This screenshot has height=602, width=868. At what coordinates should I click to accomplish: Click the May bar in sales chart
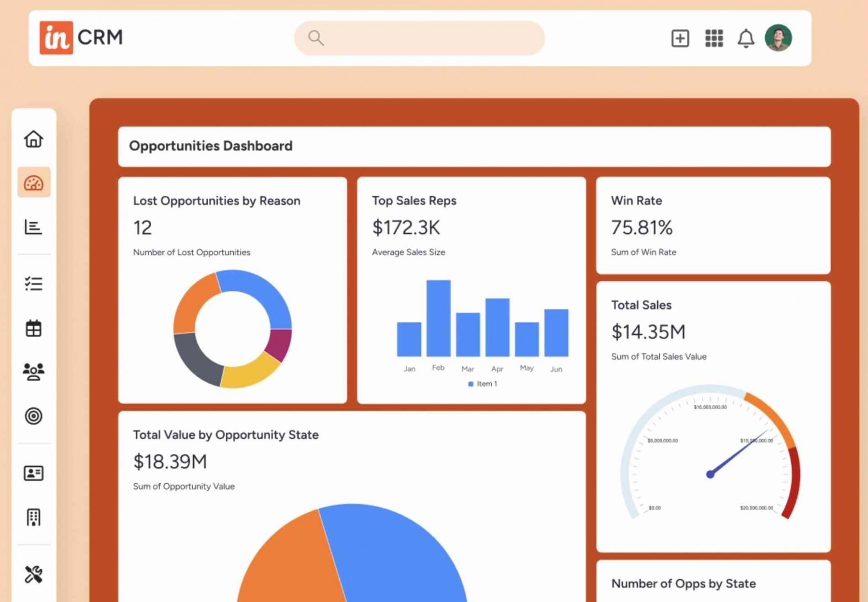tap(527, 339)
